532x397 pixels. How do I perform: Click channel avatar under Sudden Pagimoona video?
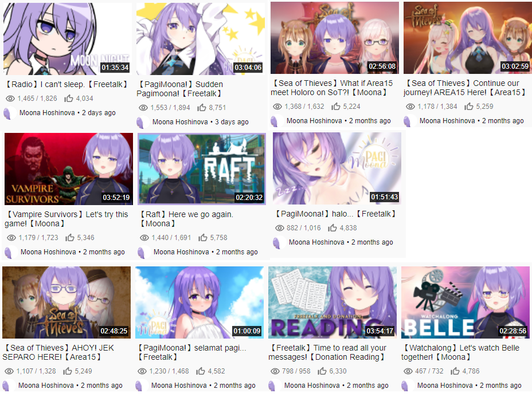coord(142,122)
